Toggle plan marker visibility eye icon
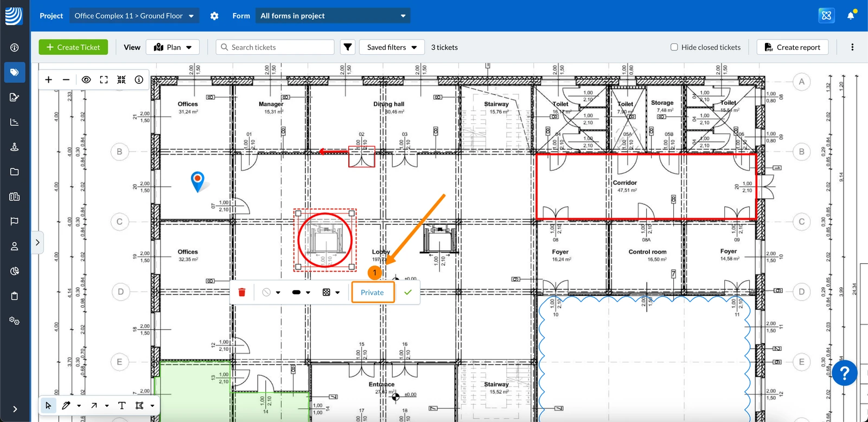868x422 pixels. [x=86, y=80]
